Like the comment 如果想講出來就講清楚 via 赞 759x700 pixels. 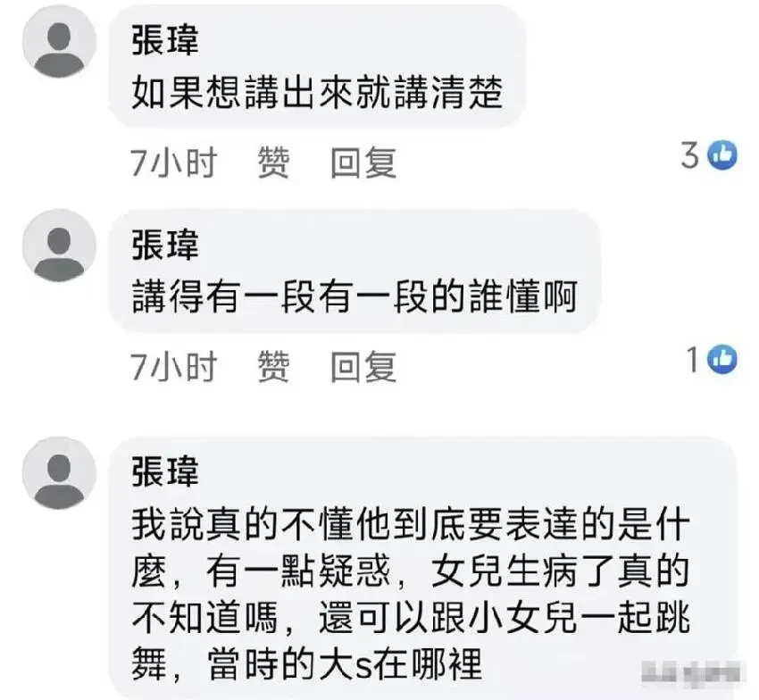click(x=273, y=162)
